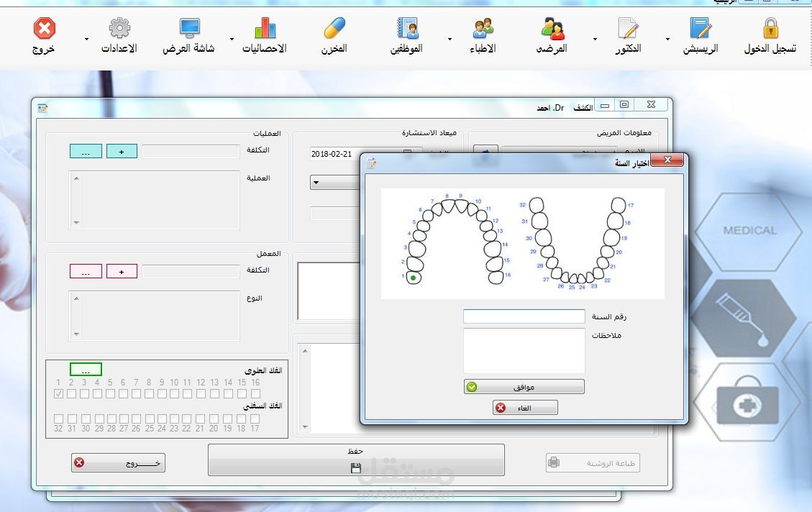
Task: Check upper jaw tooth 8 checkbox
Action: click(x=149, y=394)
